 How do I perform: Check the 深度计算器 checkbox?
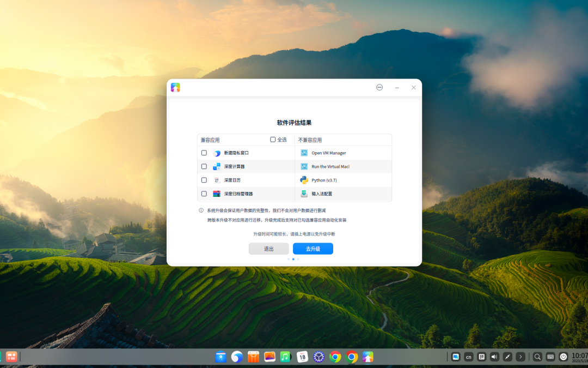click(204, 166)
